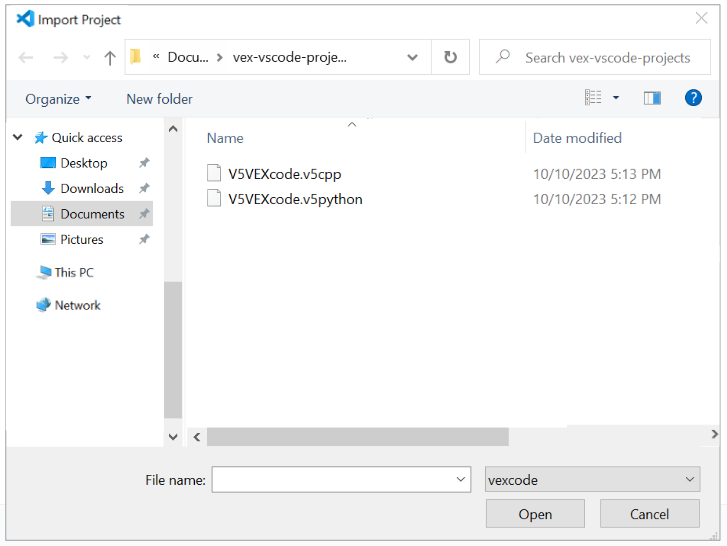The height and width of the screenshot is (546, 727).
Task: Click the Back navigation arrow
Action: click(x=26, y=58)
